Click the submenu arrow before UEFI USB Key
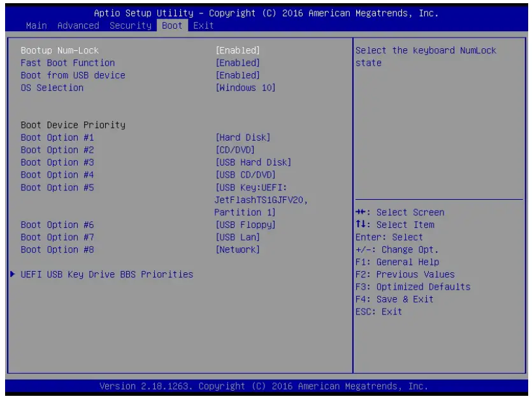The height and width of the screenshot is (399, 532). [13, 274]
